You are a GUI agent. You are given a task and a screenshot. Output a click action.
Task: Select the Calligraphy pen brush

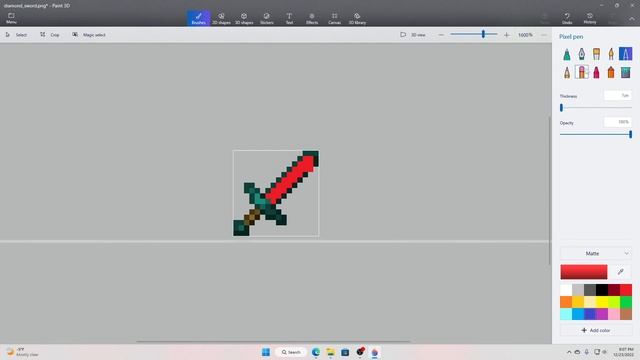(x=581, y=54)
